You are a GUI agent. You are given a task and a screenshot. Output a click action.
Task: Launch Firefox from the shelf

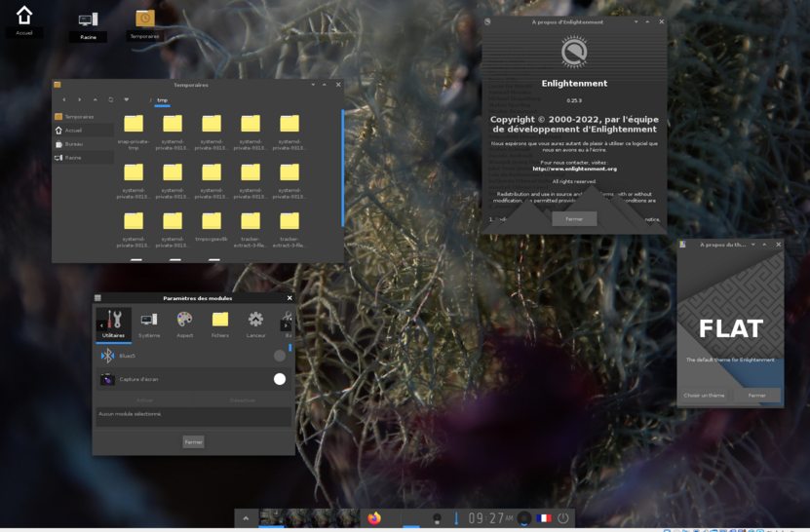point(374,518)
